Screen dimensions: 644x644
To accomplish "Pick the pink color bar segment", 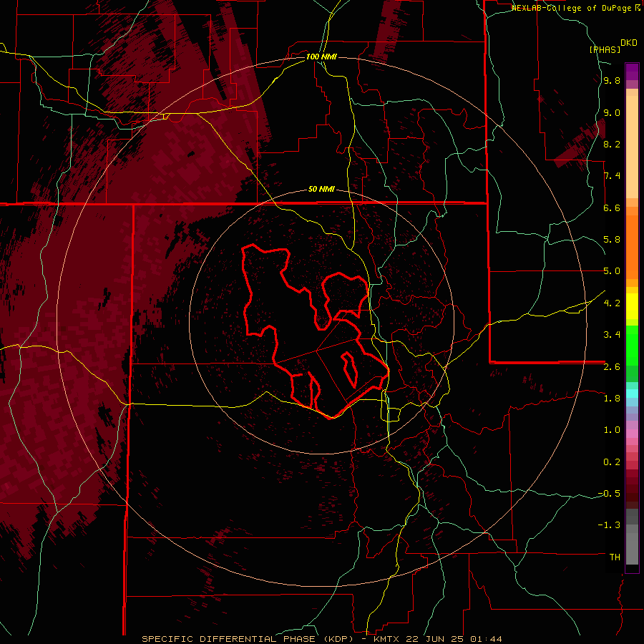I will click(x=632, y=434).
